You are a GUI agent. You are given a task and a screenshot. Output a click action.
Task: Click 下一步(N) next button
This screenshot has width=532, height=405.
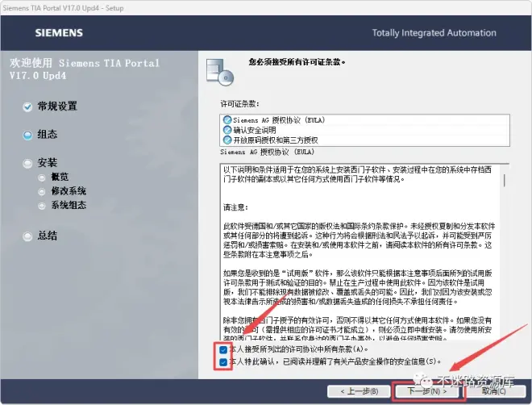[x=427, y=391]
